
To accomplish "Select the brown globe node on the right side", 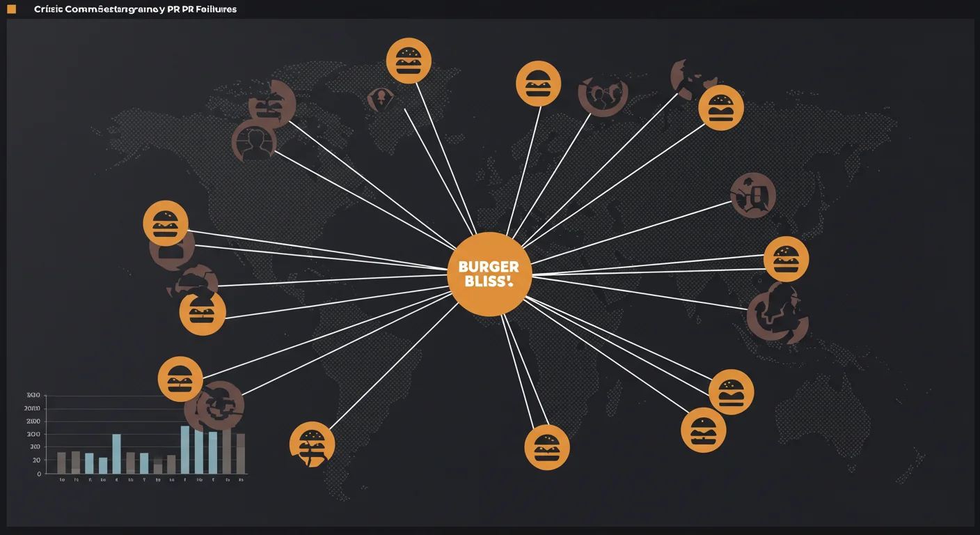I will tap(777, 313).
